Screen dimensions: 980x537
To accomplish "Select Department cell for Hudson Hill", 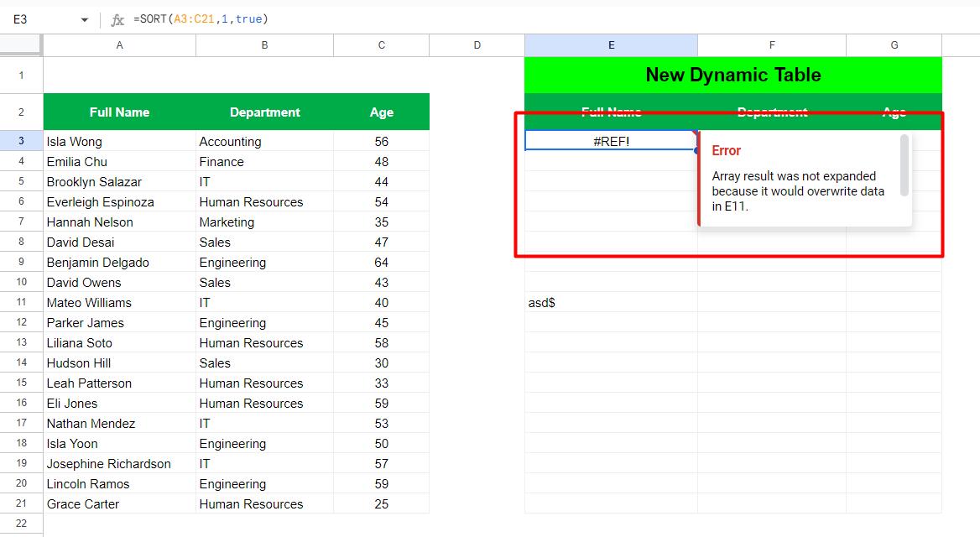I will [x=265, y=363].
